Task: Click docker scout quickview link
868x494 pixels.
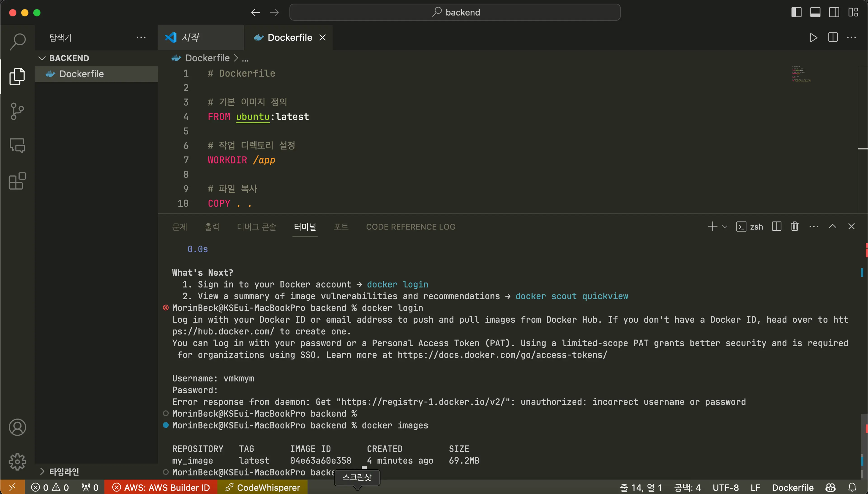Action: [x=572, y=296]
